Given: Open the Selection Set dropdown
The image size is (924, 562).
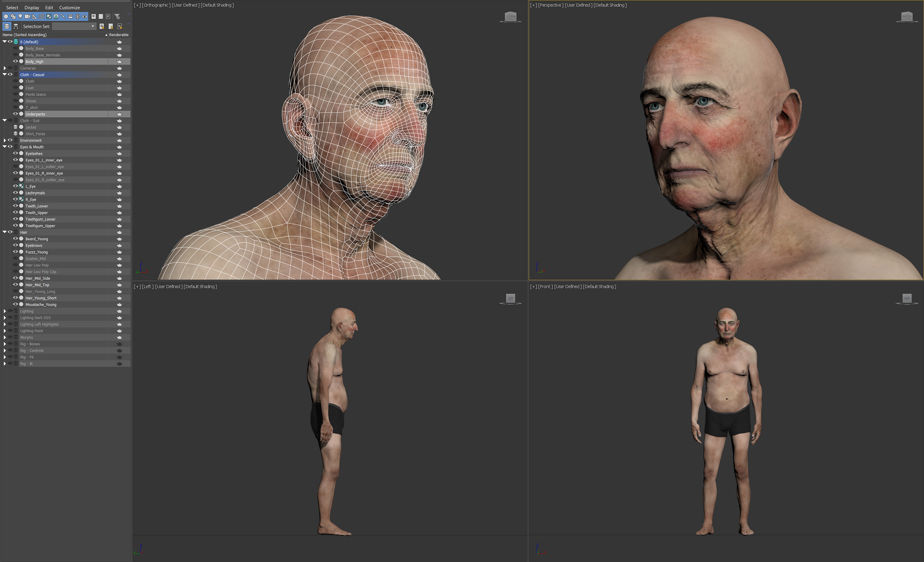Looking at the screenshot, I should (x=74, y=26).
